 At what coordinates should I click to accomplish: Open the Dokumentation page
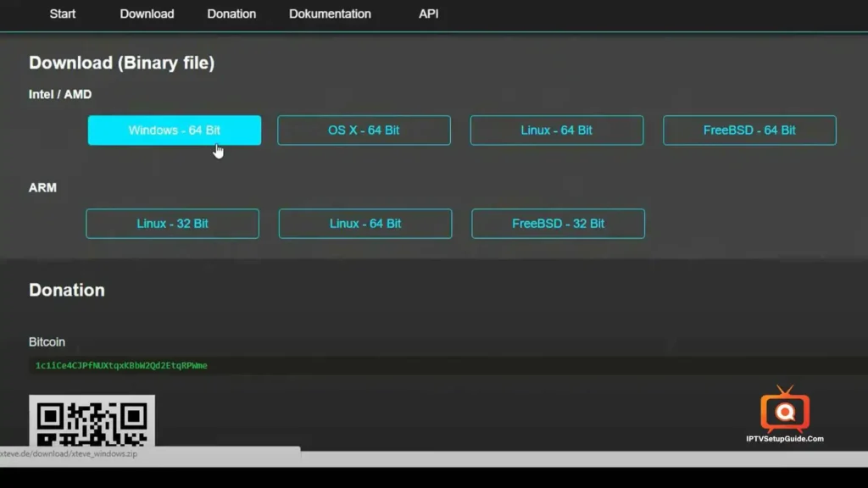pos(330,14)
